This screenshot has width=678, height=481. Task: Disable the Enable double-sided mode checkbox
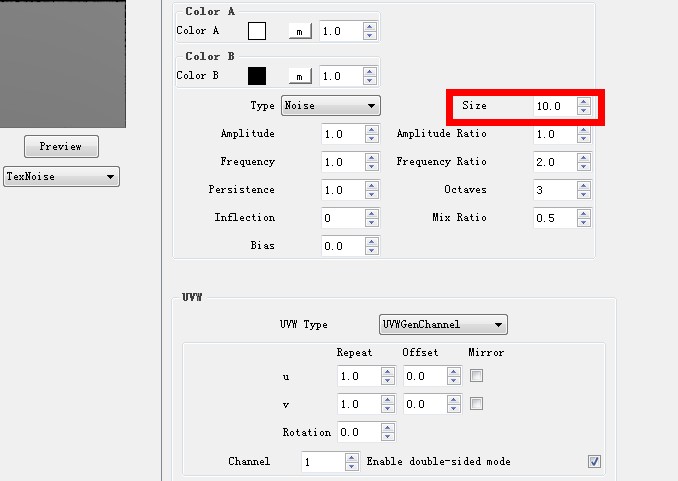point(594,461)
